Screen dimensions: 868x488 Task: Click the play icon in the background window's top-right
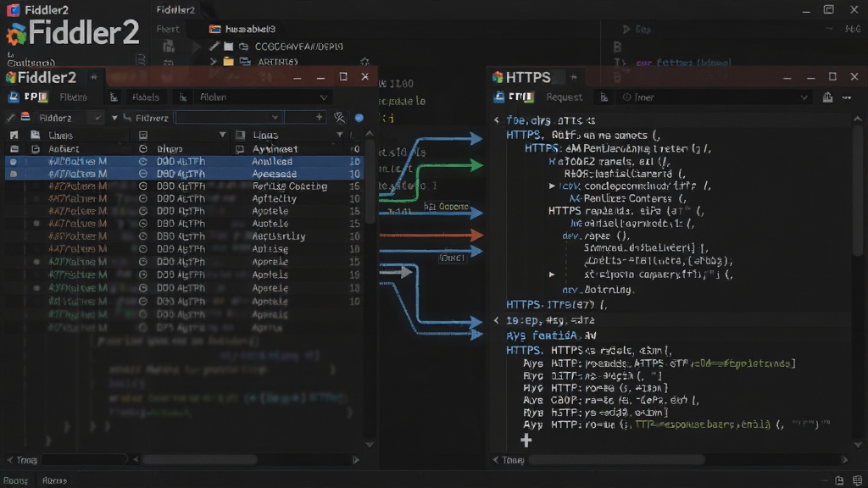coord(626,29)
